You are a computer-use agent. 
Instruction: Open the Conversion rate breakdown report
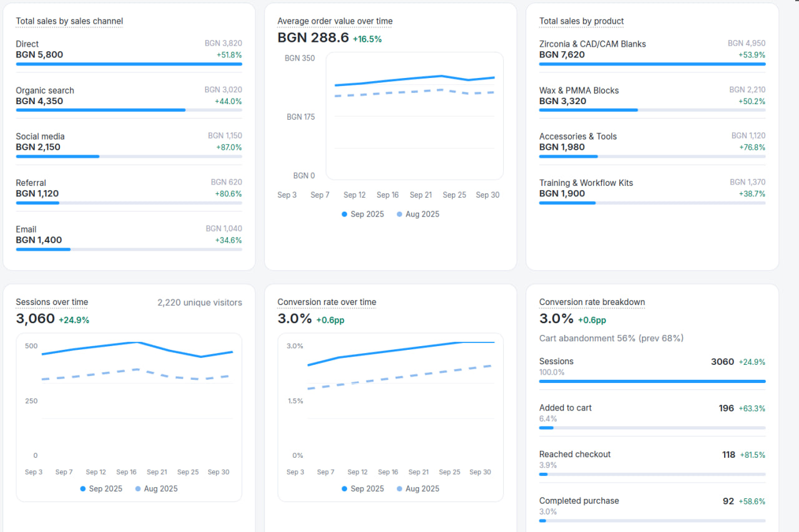pyautogui.click(x=592, y=302)
